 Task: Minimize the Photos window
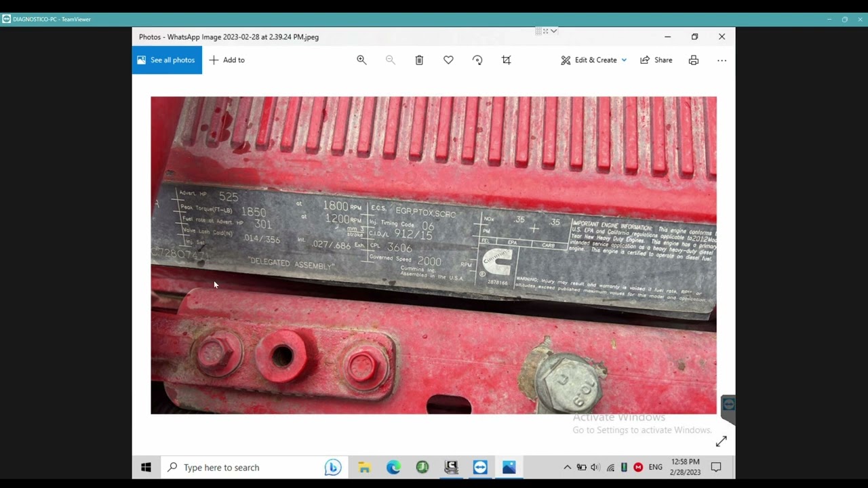pos(667,37)
